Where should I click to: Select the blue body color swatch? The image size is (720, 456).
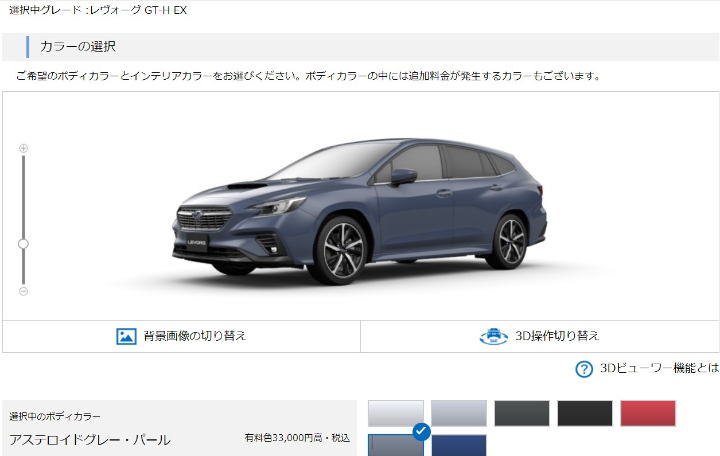459,445
